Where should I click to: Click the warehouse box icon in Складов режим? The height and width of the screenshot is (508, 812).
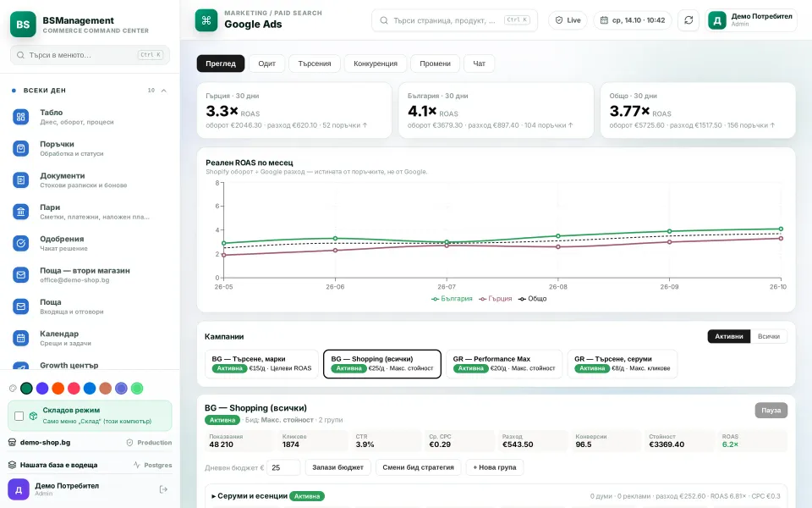pos(33,416)
